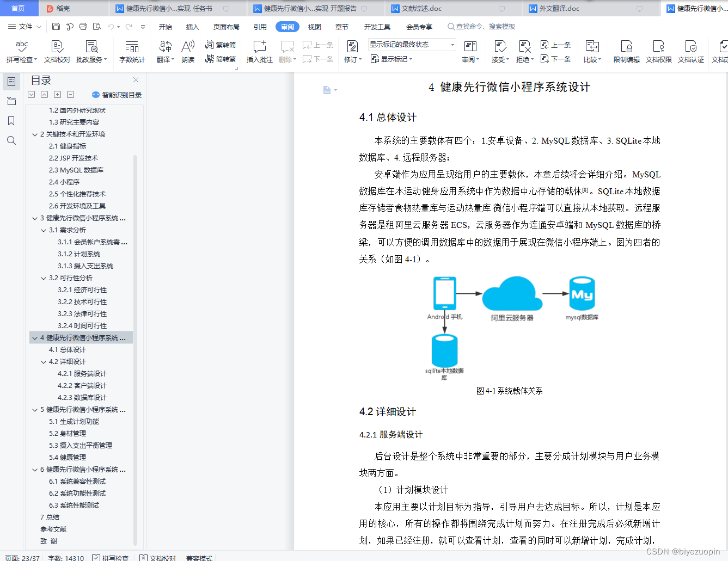Image resolution: width=728 pixels, height=561 pixels.
Task: Close the 目录 outline panel
Action: coord(136,80)
